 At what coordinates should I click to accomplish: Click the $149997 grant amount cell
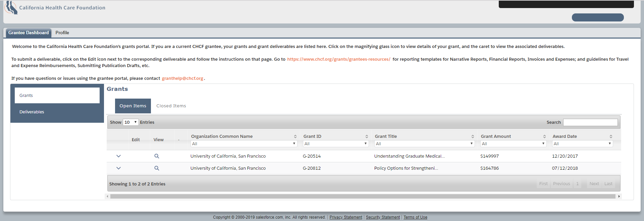coord(489,156)
